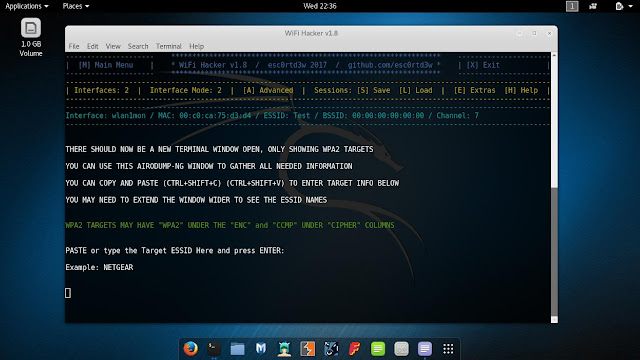The width and height of the screenshot is (640, 360).
Task: Open the Faraday icon in dock
Action: tap(354, 349)
